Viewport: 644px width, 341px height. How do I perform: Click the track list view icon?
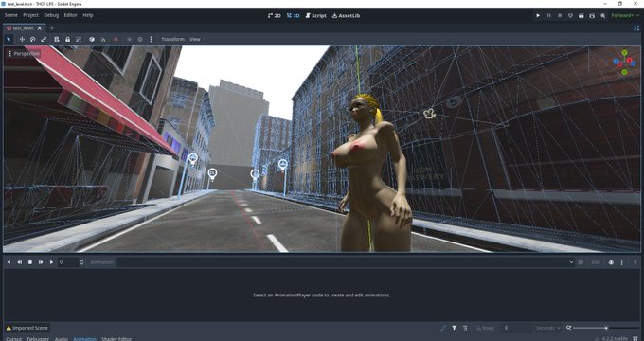point(465,328)
